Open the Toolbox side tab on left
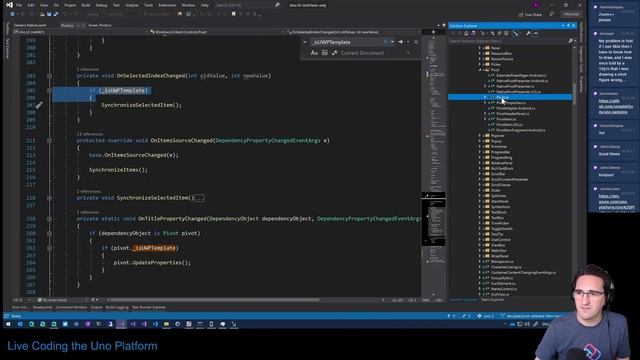This screenshot has height=360, width=640. tap(7, 29)
